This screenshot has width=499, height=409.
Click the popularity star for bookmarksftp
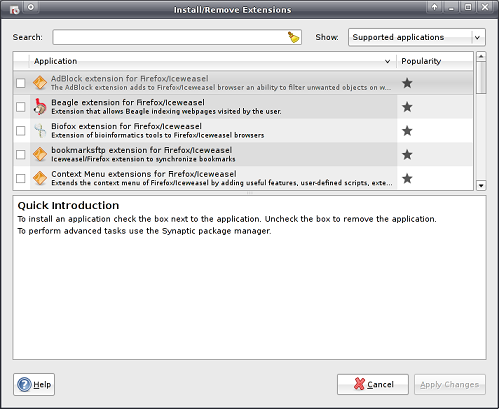(407, 155)
